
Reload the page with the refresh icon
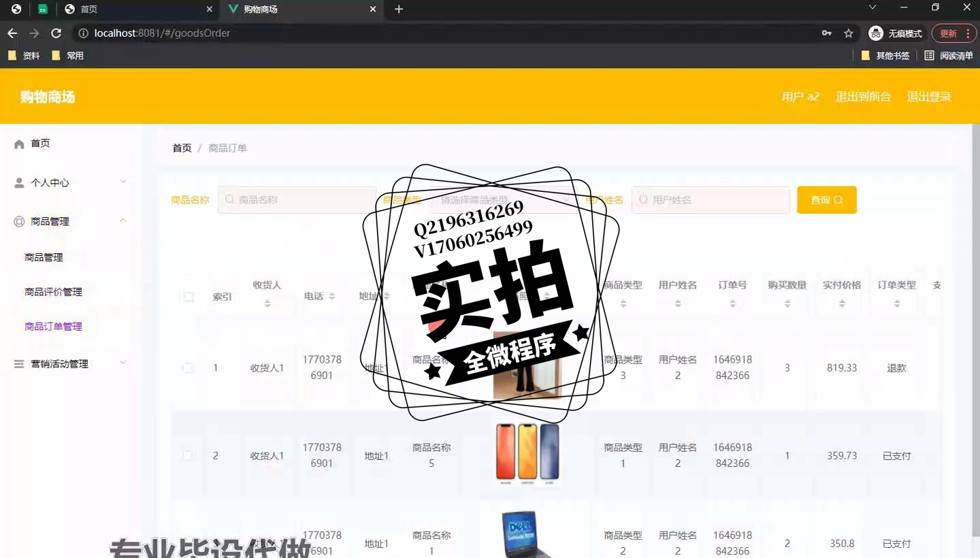[x=56, y=33]
